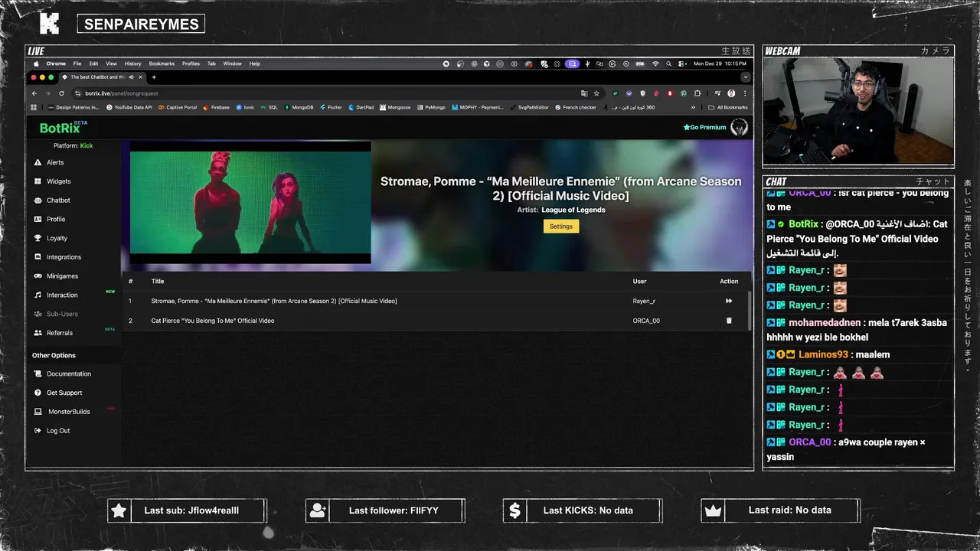Image resolution: width=980 pixels, height=551 pixels.
Task: Click the BotRix BETA logo
Action: tap(63, 127)
